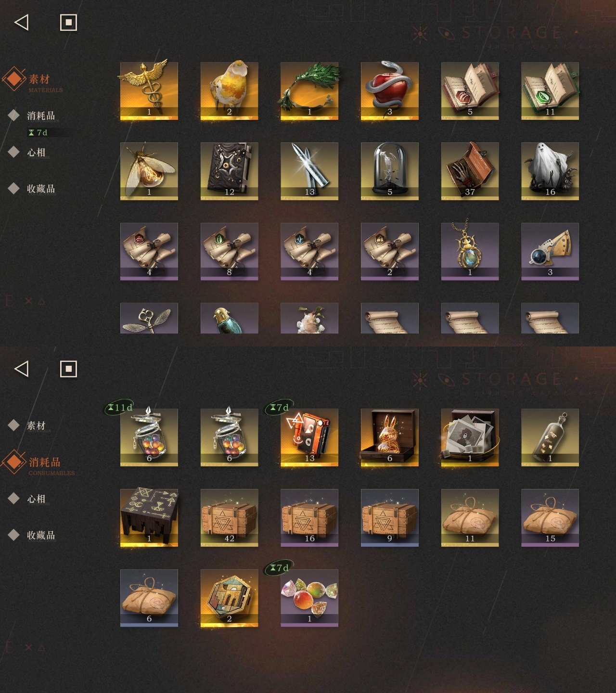616x693 pixels.
Task: Choose the laurel wreath item
Action: [x=309, y=90]
